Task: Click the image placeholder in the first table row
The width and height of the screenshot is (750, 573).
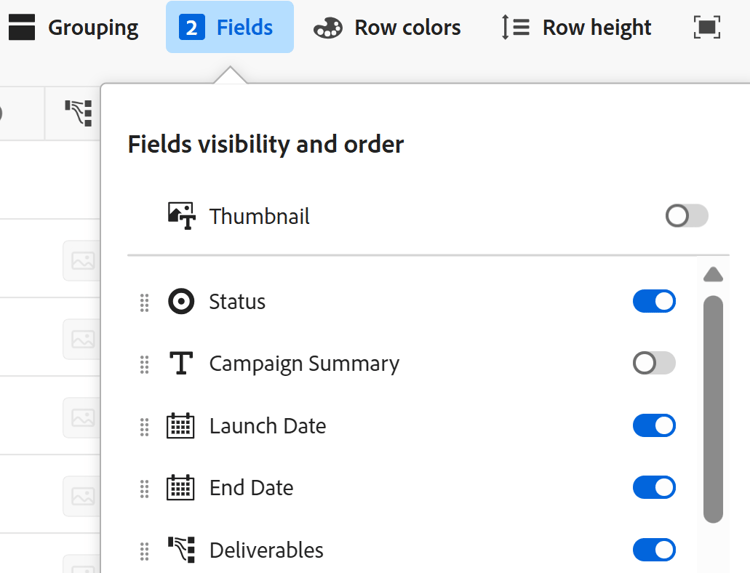Action: coord(83,260)
